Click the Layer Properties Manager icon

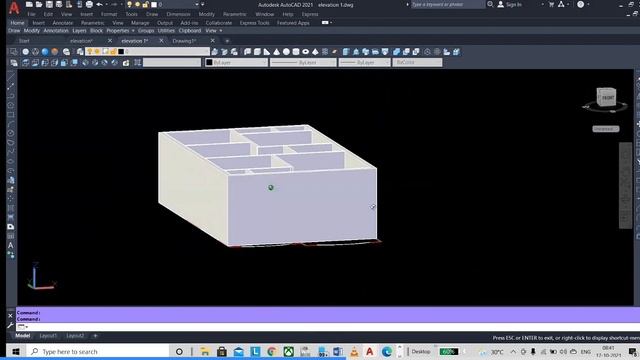(x=80, y=52)
